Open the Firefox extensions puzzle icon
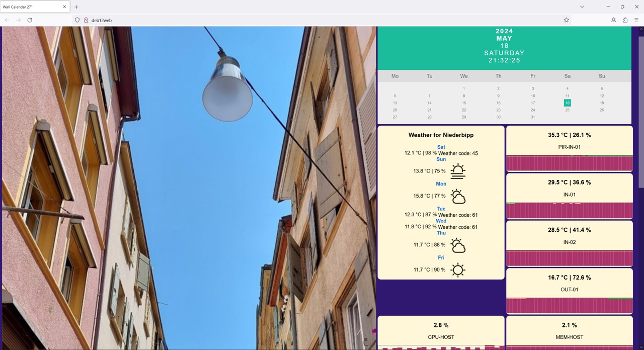This screenshot has width=644, height=350. pyautogui.click(x=625, y=20)
